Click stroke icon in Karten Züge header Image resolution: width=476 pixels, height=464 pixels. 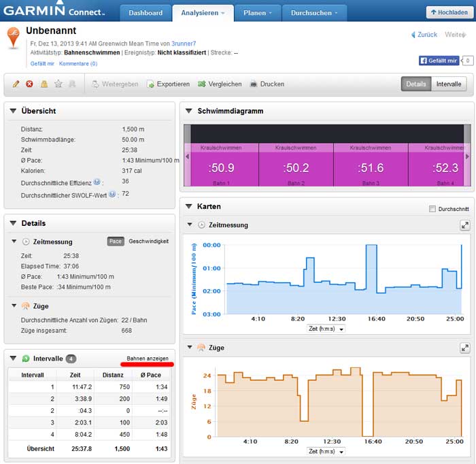click(x=201, y=348)
